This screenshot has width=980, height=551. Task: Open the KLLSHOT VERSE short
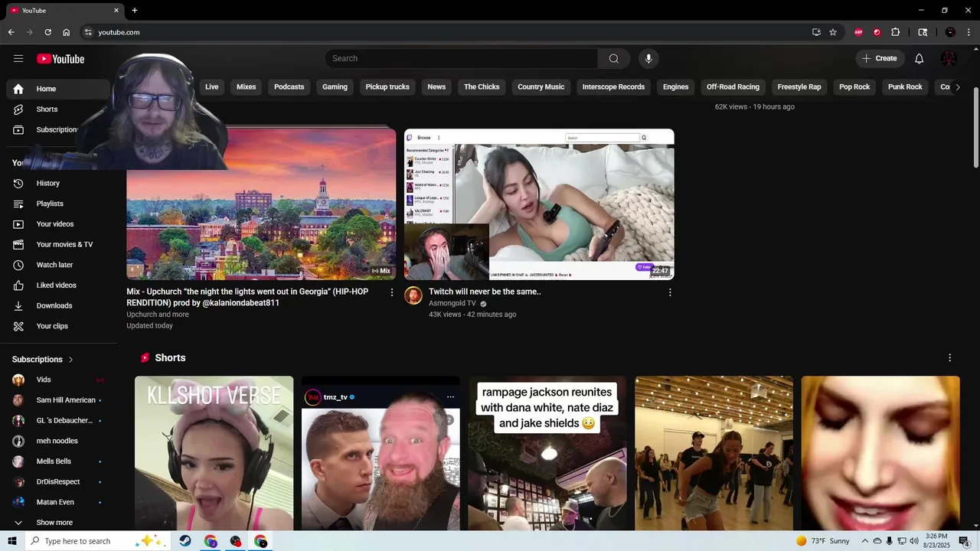click(x=214, y=453)
